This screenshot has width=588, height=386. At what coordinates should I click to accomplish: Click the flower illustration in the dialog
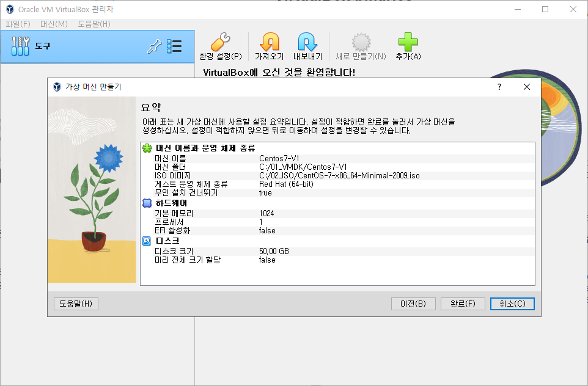click(92, 189)
